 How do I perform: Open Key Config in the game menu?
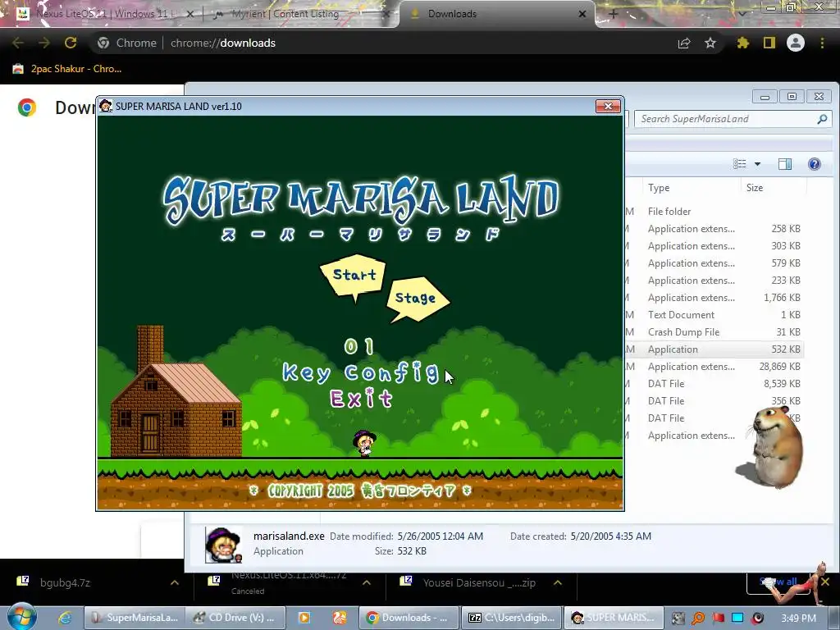click(x=361, y=372)
